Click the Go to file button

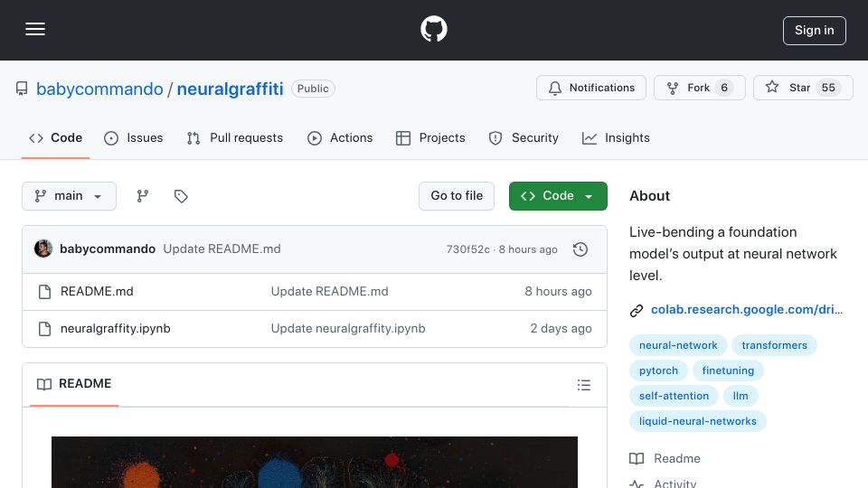456,196
